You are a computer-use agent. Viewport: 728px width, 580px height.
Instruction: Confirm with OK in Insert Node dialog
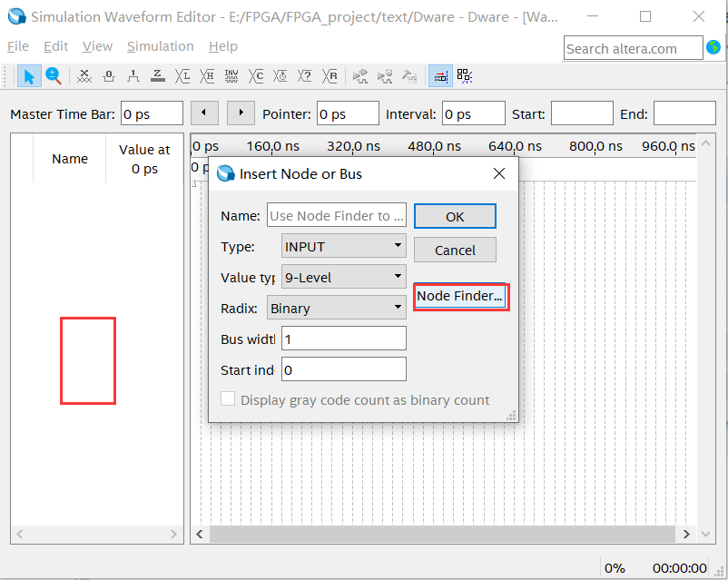click(455, 216)
